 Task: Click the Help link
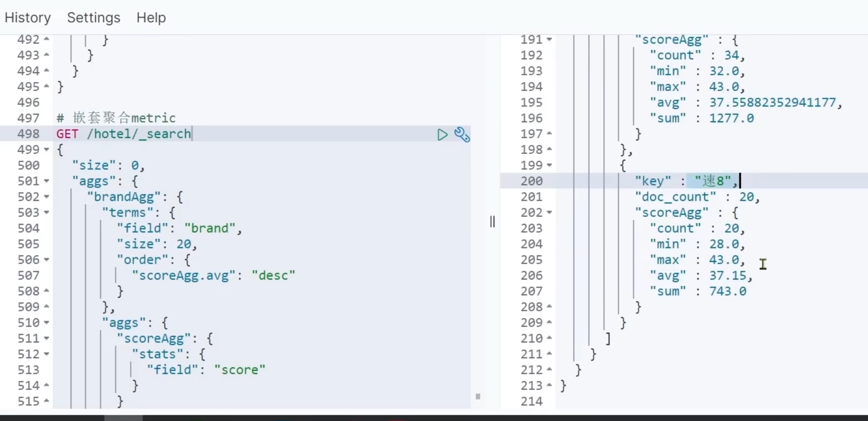click(x=151, y=18)
